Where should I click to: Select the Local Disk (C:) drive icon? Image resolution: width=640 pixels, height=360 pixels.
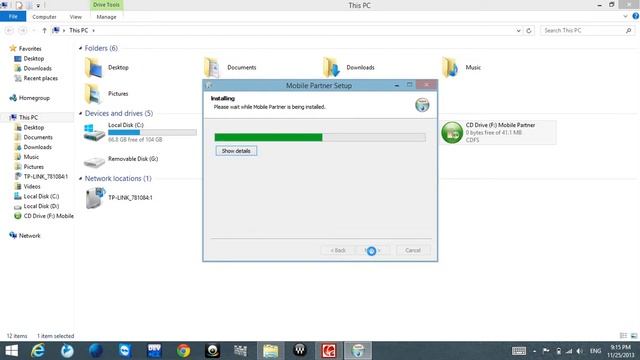tap(94, 132)
